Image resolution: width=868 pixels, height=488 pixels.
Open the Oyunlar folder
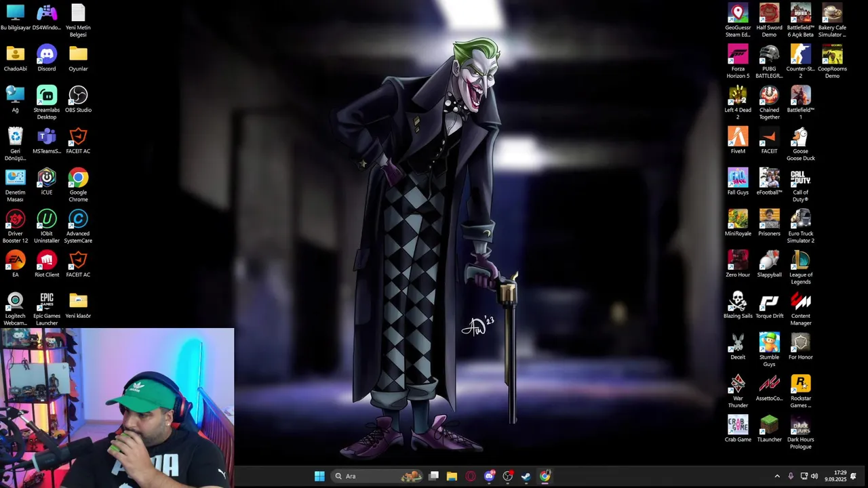coord(78,59)
